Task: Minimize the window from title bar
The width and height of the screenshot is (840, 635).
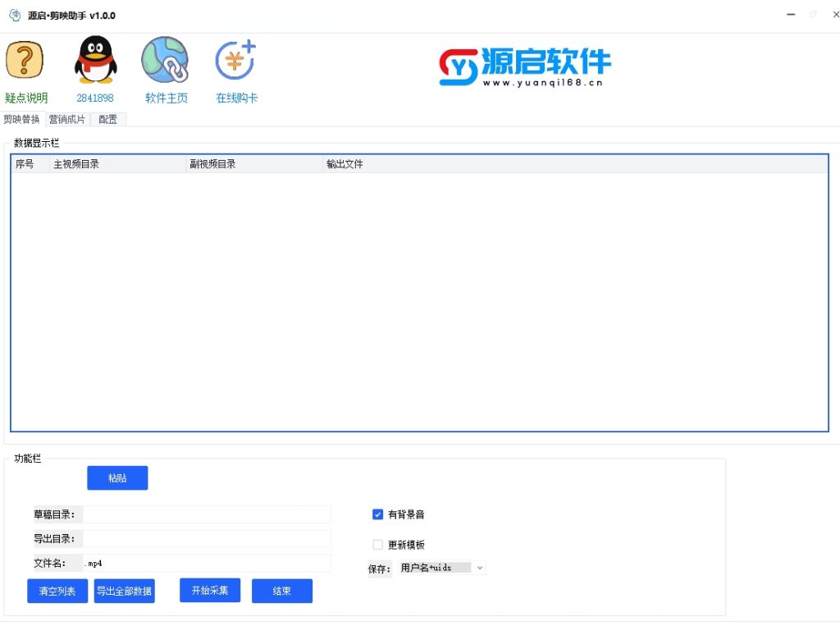Action: pos(791,15)
